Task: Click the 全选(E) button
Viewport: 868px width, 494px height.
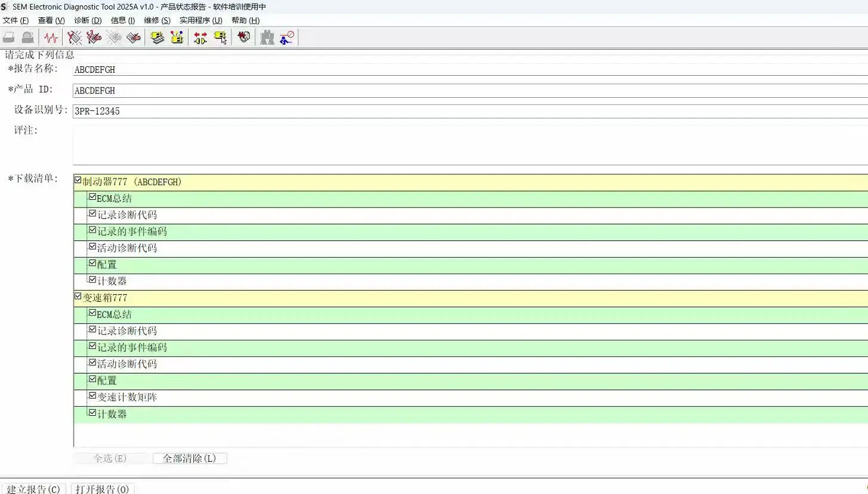Action: [x=110, y=458]
